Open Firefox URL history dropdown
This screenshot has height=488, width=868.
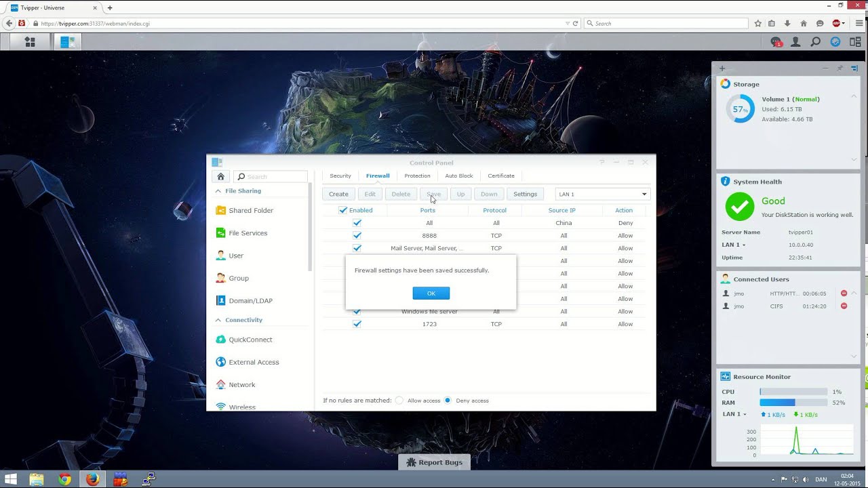point(568,23)
